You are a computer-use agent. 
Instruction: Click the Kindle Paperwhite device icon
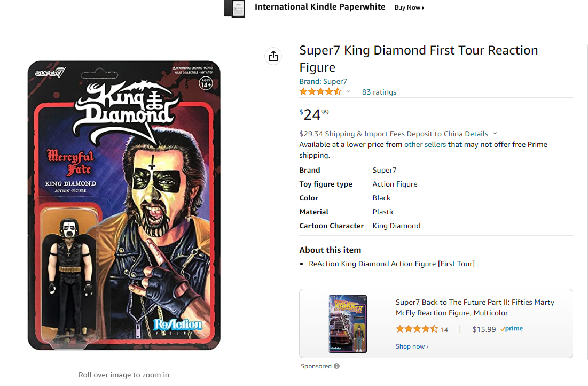(234, 8)
